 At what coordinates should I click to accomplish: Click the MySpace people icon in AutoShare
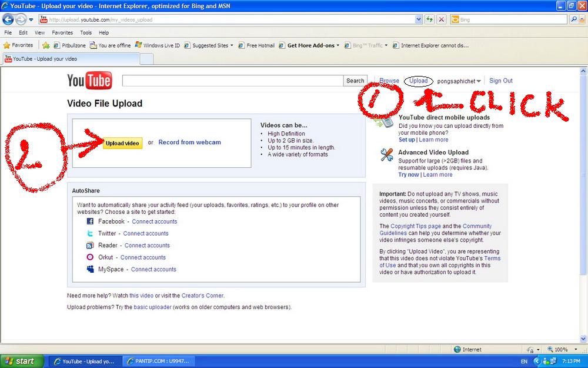click(90, 269)
